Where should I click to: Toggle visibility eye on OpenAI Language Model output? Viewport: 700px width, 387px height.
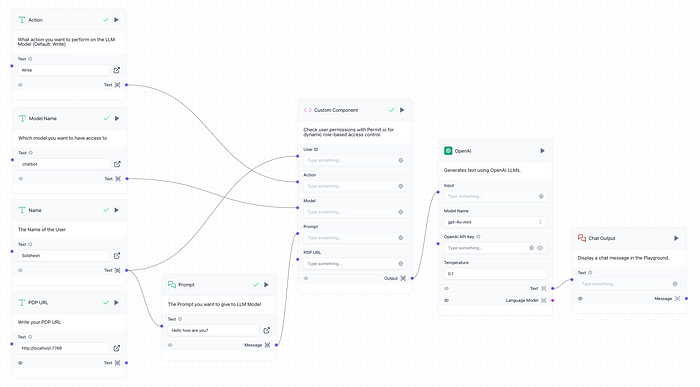[446, 300]
